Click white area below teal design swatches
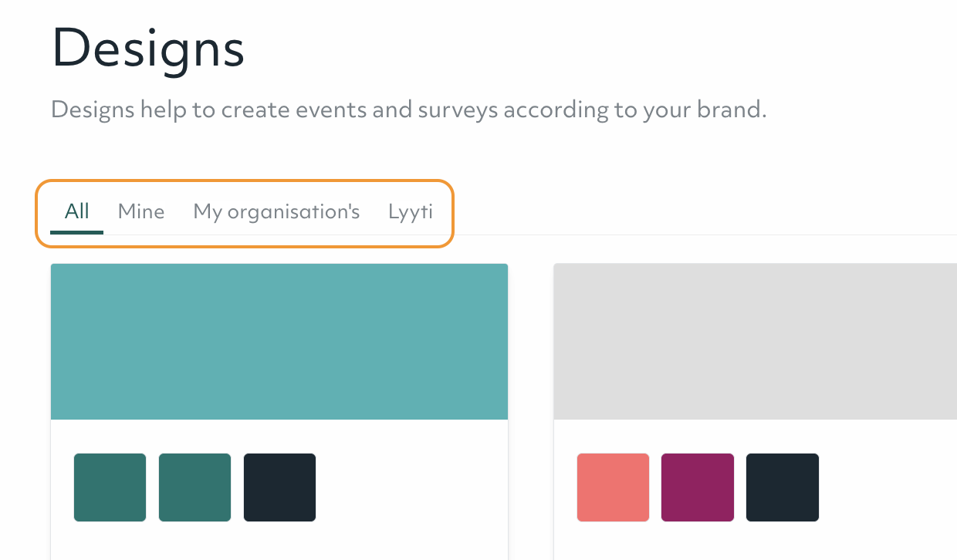This screenshot has width=957, height=560. coord(279,541)
